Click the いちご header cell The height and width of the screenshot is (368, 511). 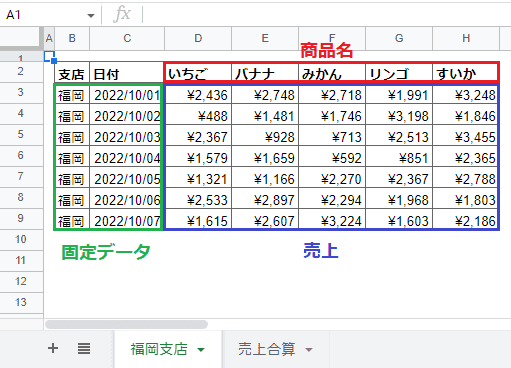[x=198, y=72]
